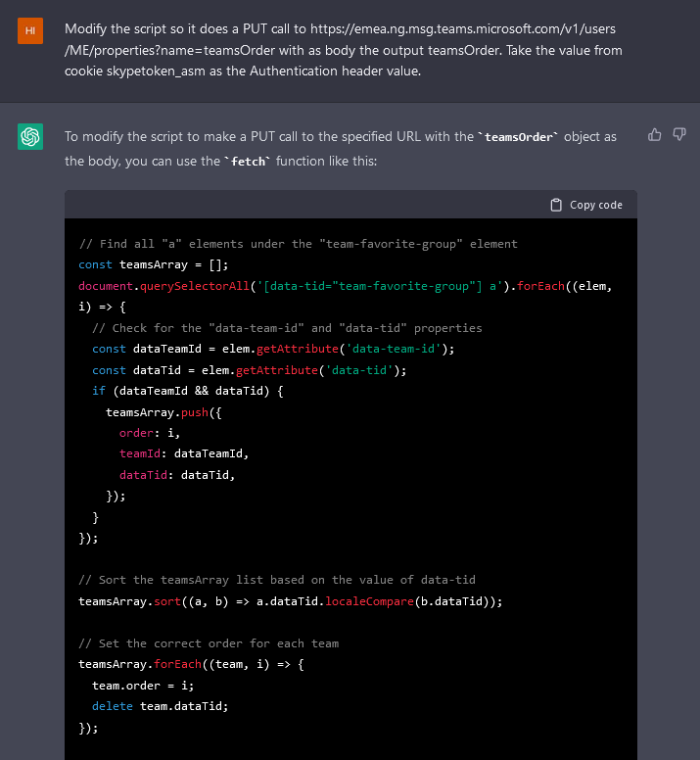Image resolution: width=700 pixels, height=760 pixels.
Task: Click the inline fetch code word
Action: coord(249,162)
